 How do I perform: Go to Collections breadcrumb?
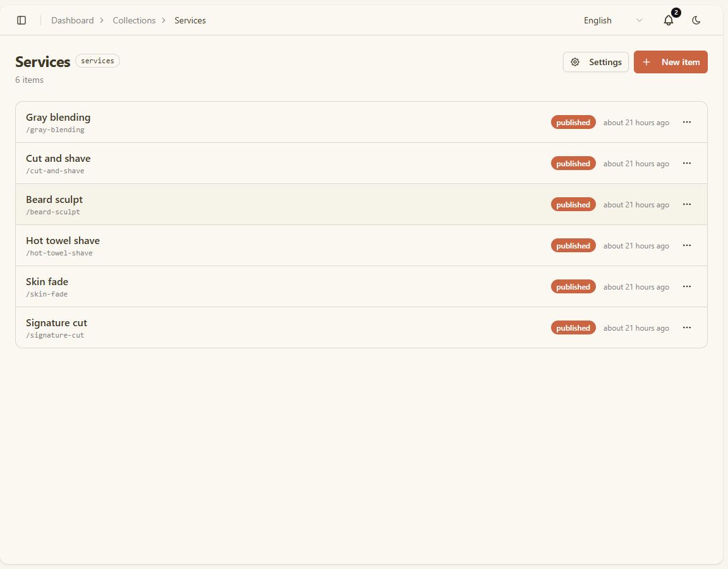click(x=134, y=20)
